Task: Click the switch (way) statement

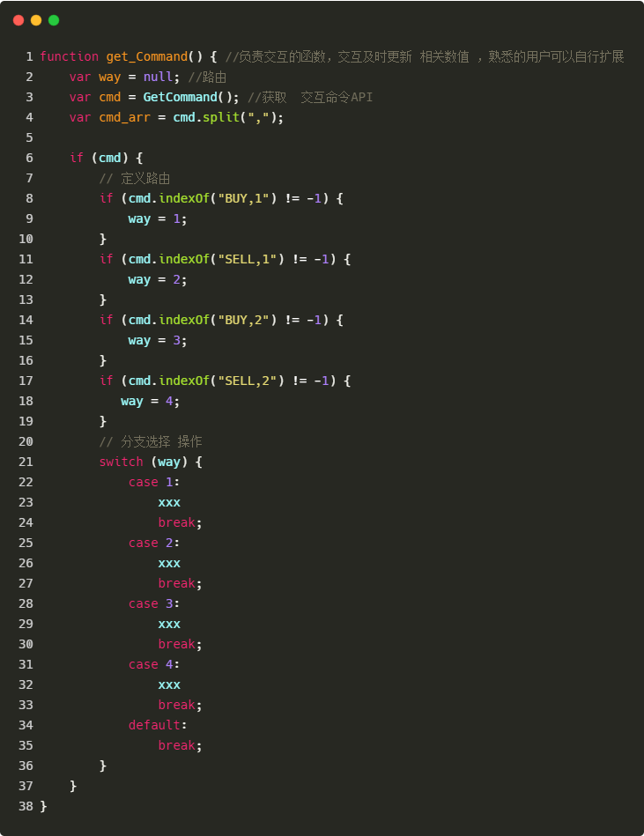Action: point(151,462)
